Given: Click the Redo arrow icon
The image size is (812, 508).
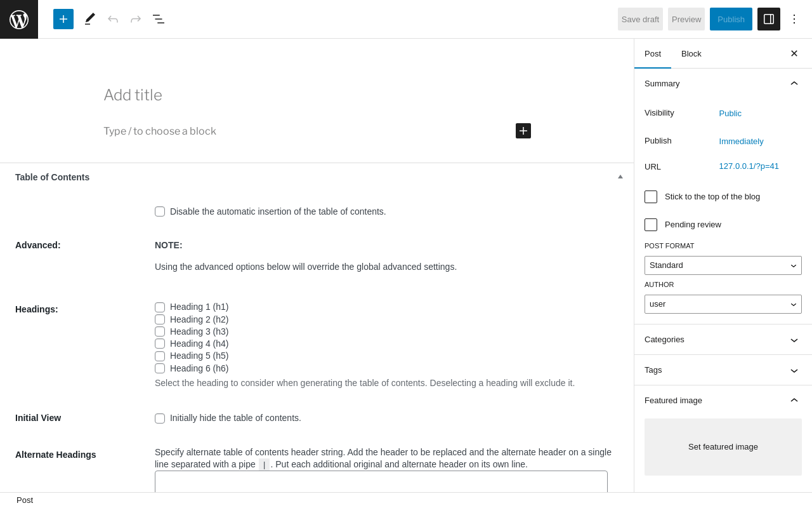Looking at the screenshot, I should (136, 19).
